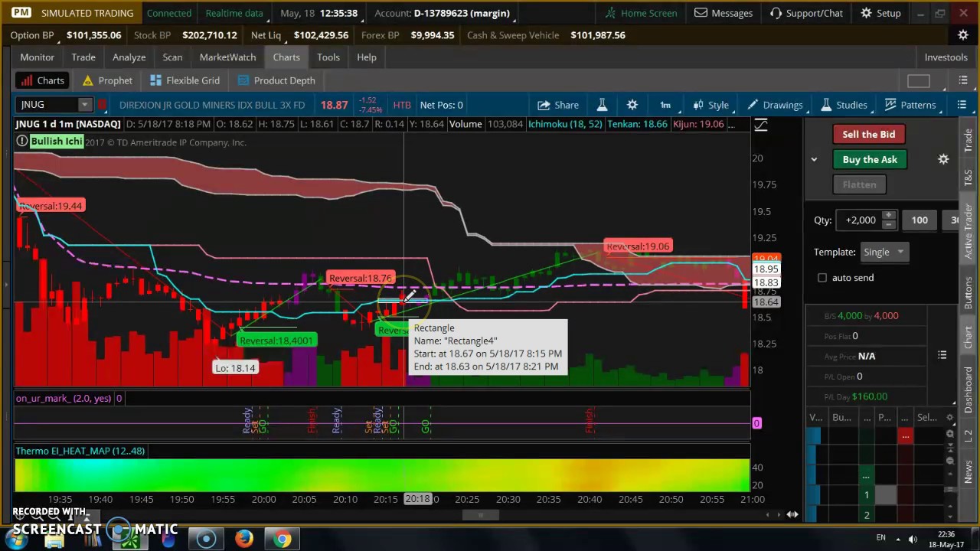The height and width of the screenshot is (551, 980).
Task: Click chart horizontal scroll arrows icon
Action: pos(792,515)
